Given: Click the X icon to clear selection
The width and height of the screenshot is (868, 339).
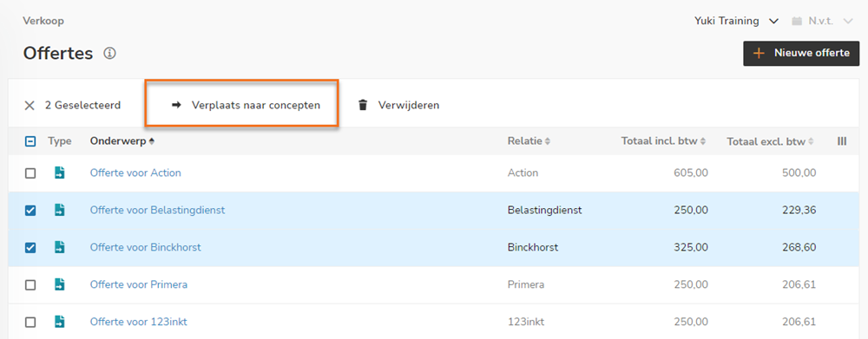Looking at the screenshot, I should click(x=30, y=105).
